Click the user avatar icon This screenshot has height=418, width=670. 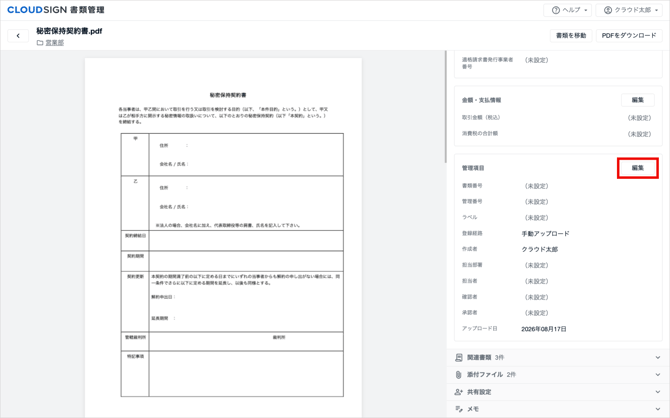pyautogui.click(x=608, y=10)
